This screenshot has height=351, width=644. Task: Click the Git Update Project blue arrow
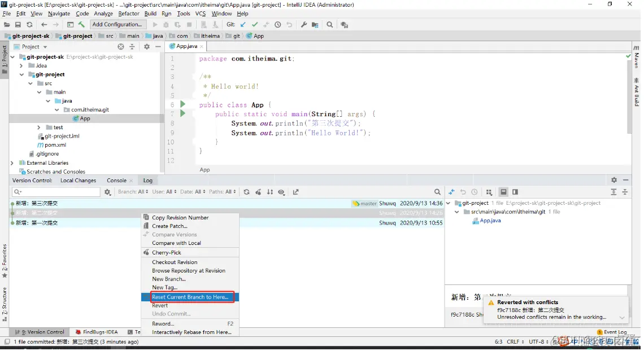(243, 25)
